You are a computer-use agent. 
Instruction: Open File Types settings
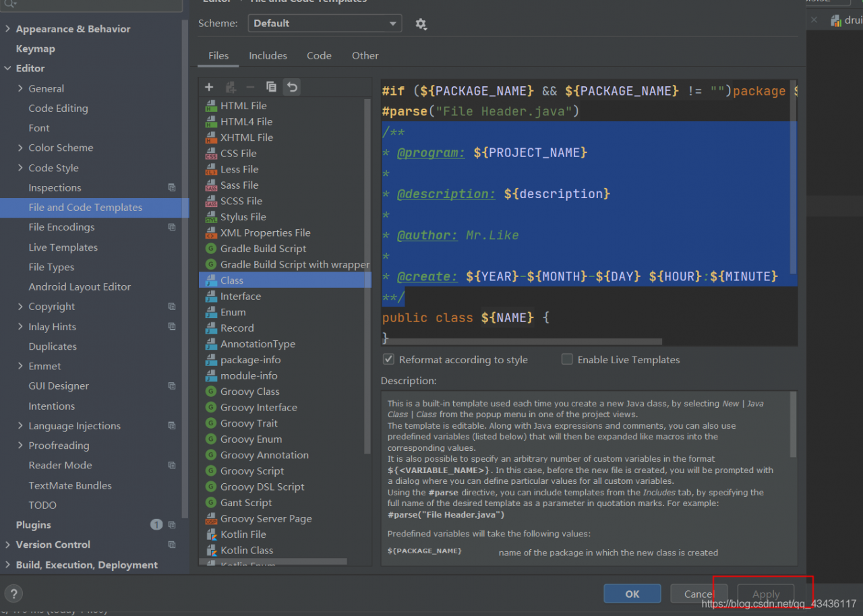click(51, 267)
